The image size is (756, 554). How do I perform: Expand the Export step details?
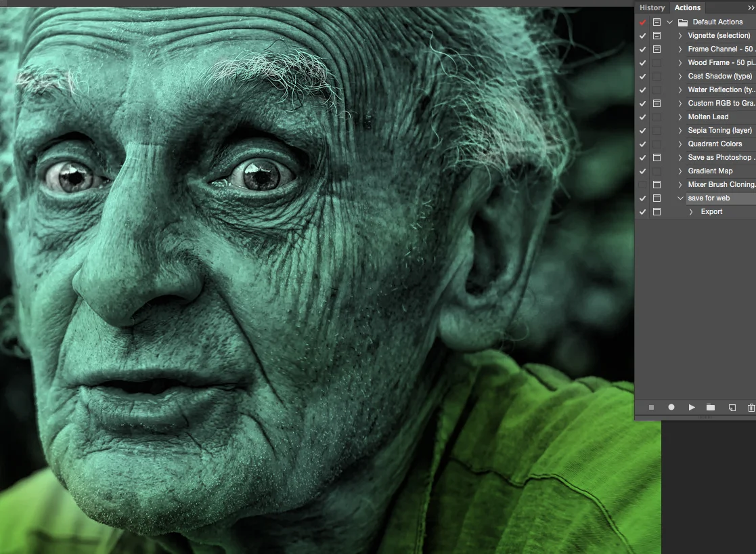(691, 211)
